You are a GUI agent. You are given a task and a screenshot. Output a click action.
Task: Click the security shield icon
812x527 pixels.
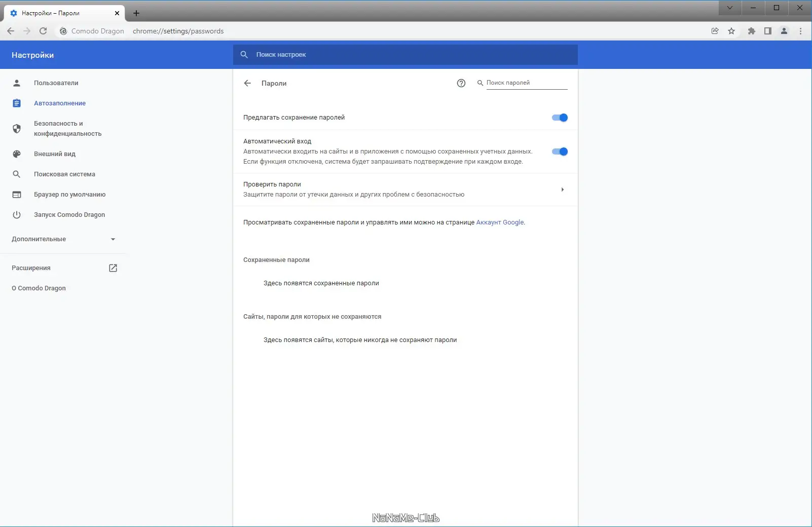17,129
